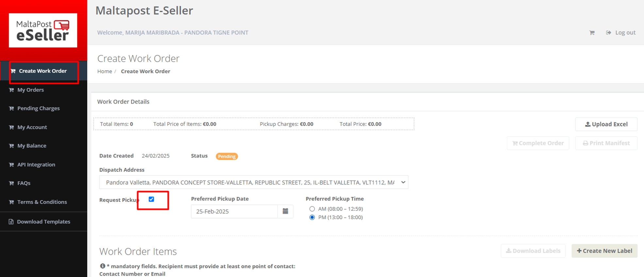Click the Create New Label button

604,251
